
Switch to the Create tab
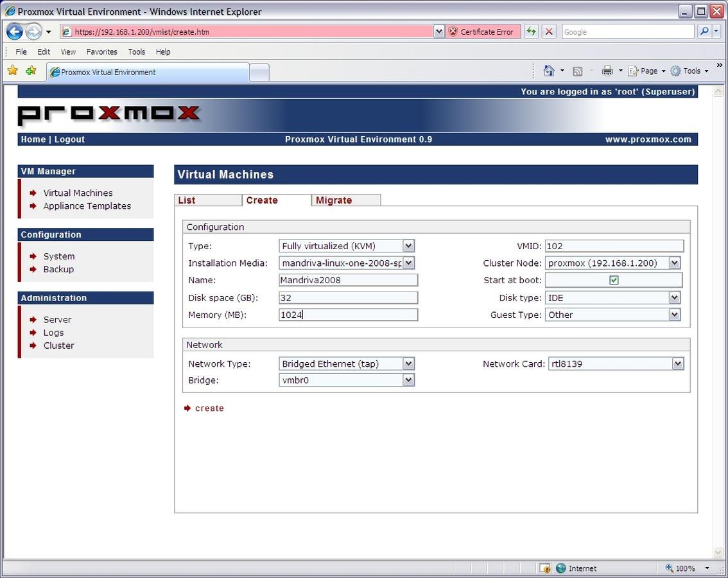(276, 200)
